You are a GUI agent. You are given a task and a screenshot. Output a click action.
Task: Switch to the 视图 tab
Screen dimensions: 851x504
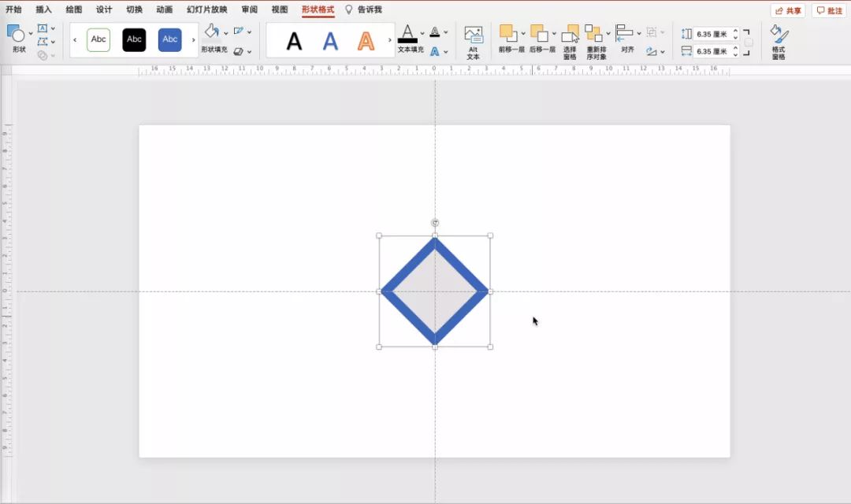280,9
